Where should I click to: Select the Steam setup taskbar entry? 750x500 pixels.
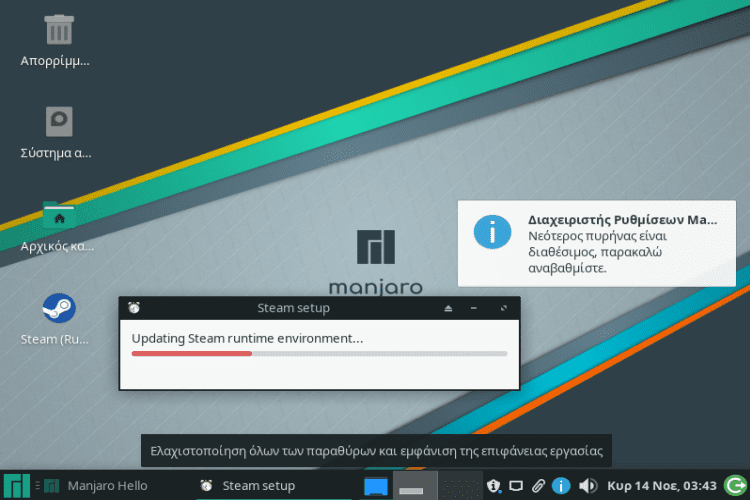[x=274, y=486]
